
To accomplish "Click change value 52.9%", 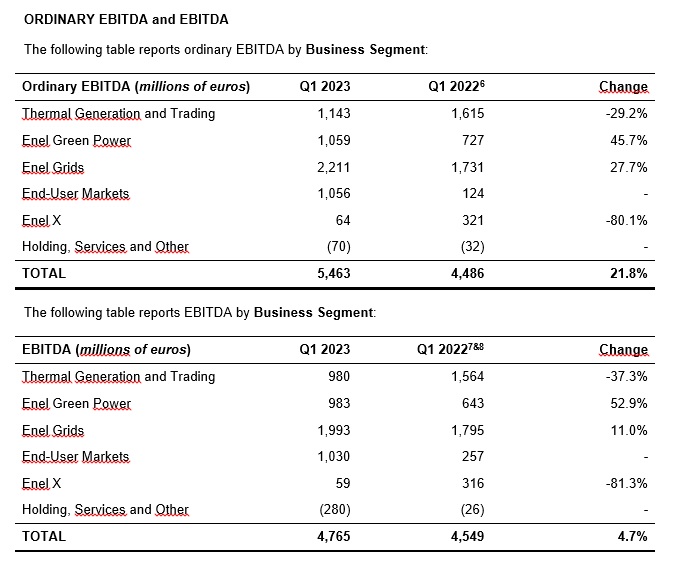I will pos(629,404).
